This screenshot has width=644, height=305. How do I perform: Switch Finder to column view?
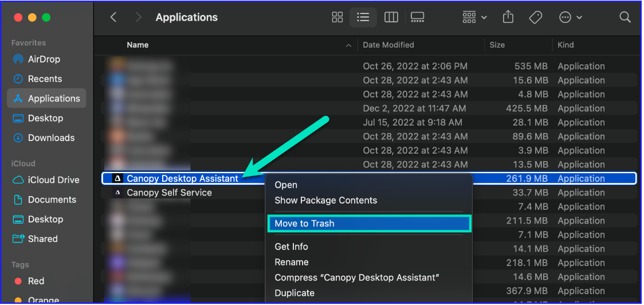click(x=391, y=17)
